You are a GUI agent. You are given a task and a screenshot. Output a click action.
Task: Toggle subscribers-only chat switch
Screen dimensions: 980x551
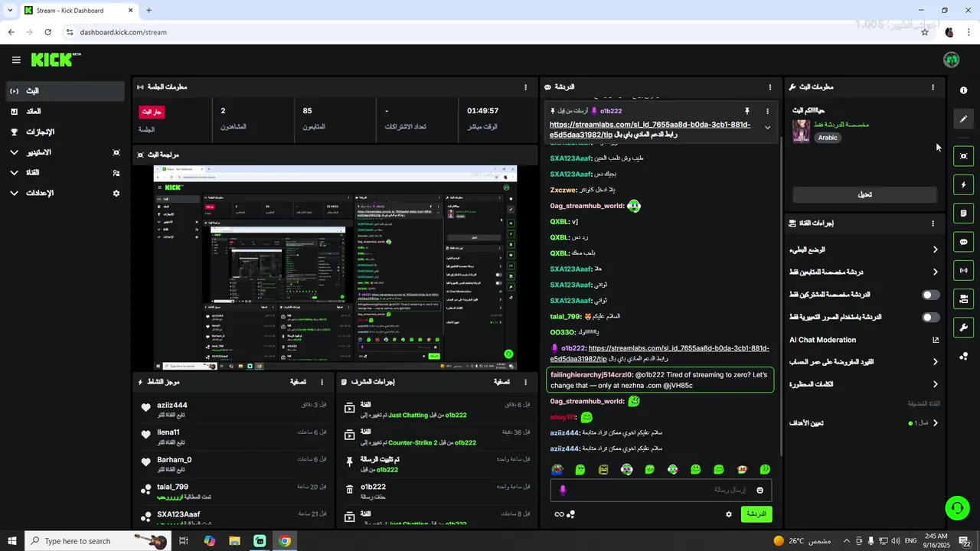point(930,295)
